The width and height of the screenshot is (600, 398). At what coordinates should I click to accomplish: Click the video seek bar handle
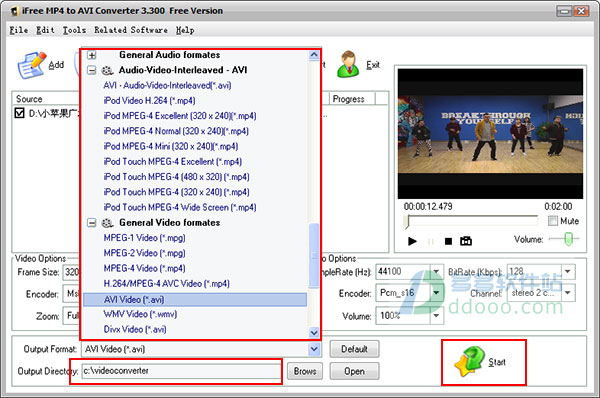point(407,222)
